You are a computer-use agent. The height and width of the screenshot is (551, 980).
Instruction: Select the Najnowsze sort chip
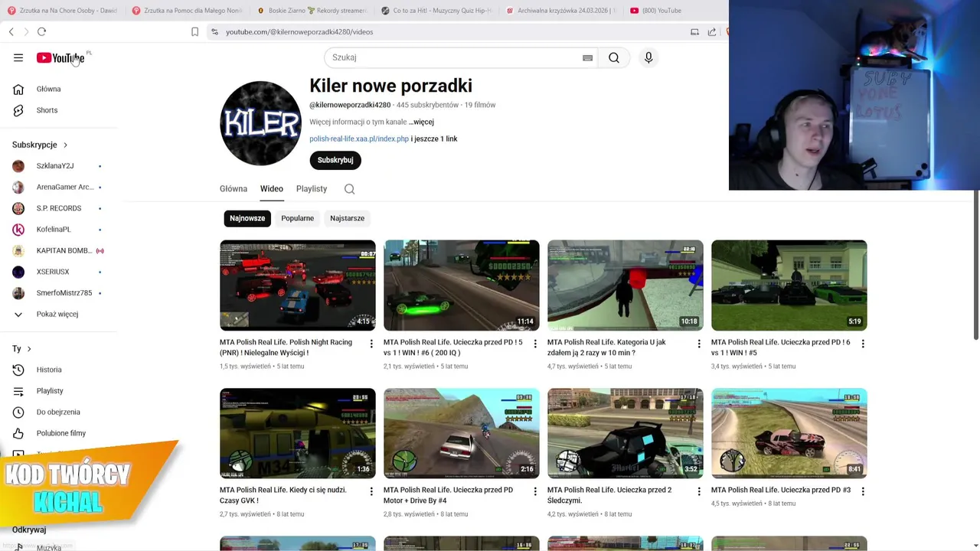point(247,218)
